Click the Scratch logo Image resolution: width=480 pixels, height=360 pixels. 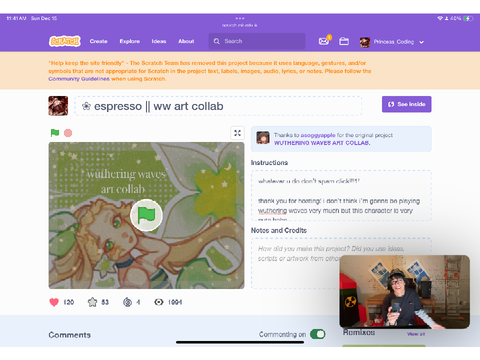tap(65, 41)
